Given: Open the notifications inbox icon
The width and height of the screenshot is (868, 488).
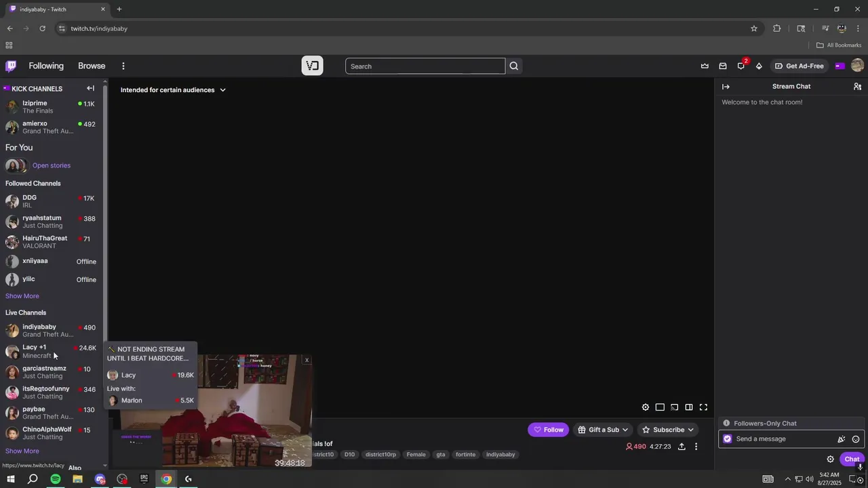Looking at the screenshot, I should (x=723, y=66).
